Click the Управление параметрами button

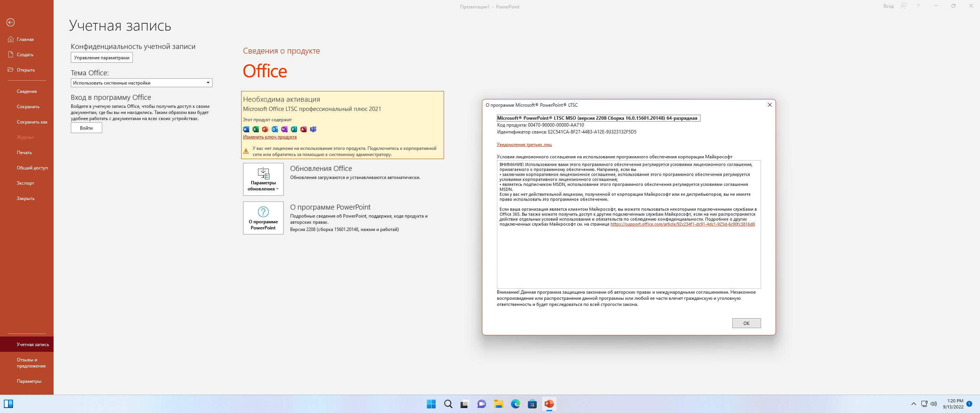[x=102, y=58]
